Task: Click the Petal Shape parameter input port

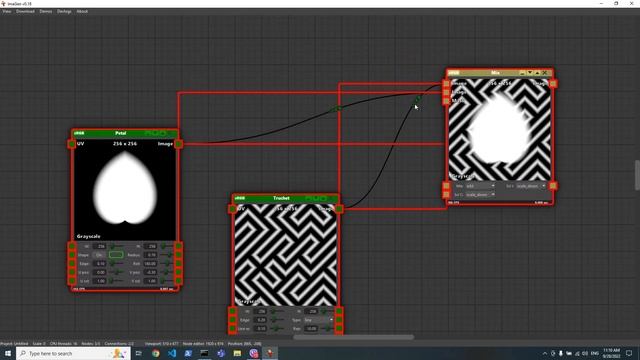Action: pyautogui.click(x=72, y=255)
